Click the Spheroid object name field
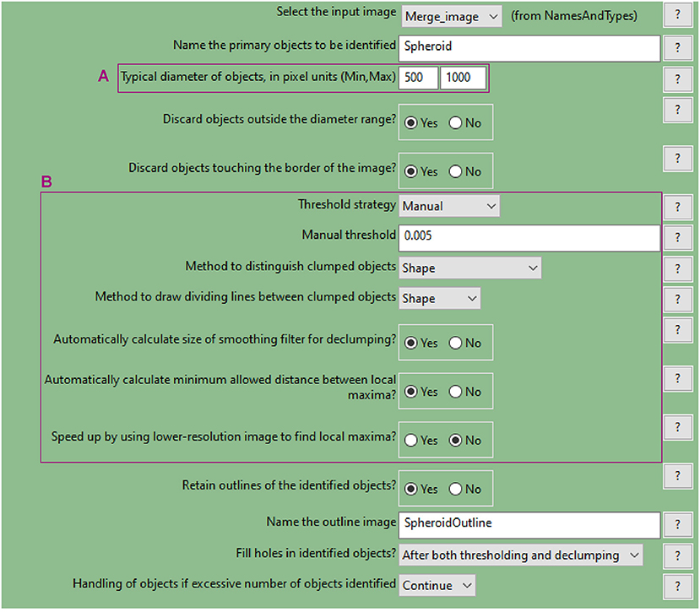700x612 pixels. pos(529,48)
